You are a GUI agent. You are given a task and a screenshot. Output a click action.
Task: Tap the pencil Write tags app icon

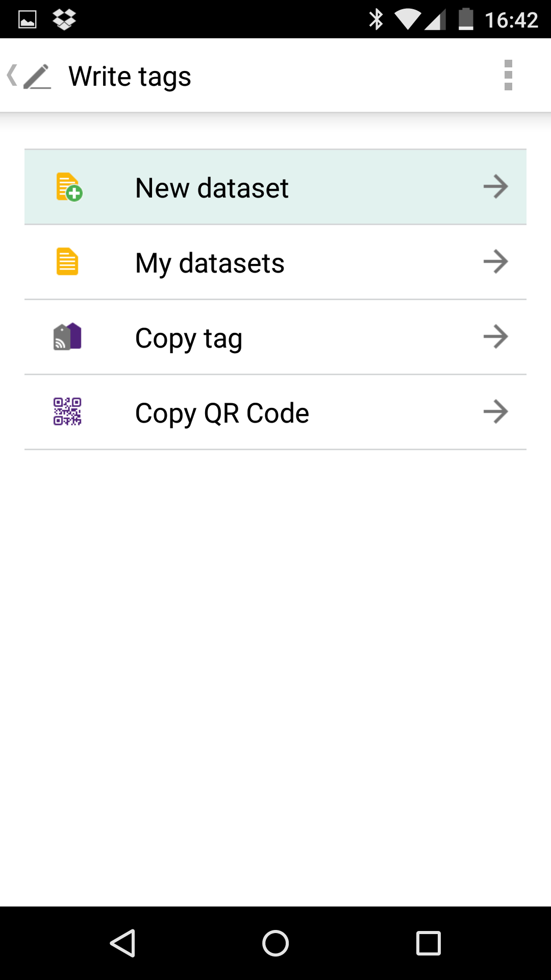pyautogui.click(x=37, y=76)
